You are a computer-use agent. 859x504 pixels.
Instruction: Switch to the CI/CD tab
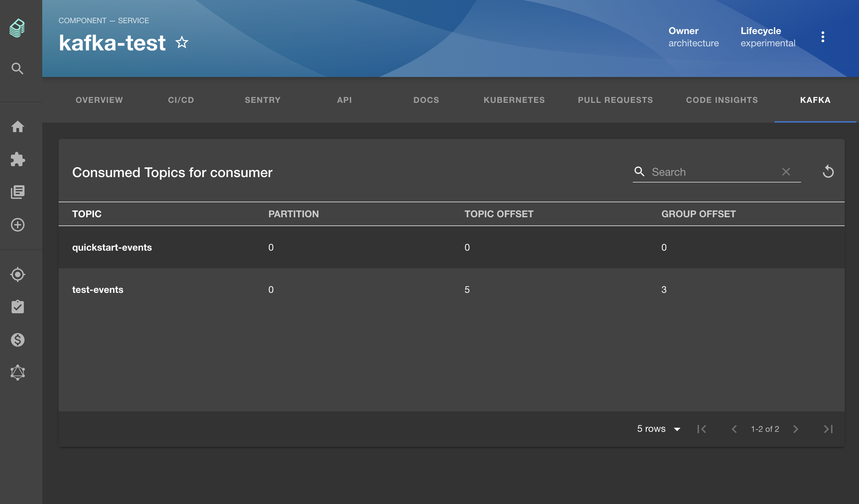181,100
